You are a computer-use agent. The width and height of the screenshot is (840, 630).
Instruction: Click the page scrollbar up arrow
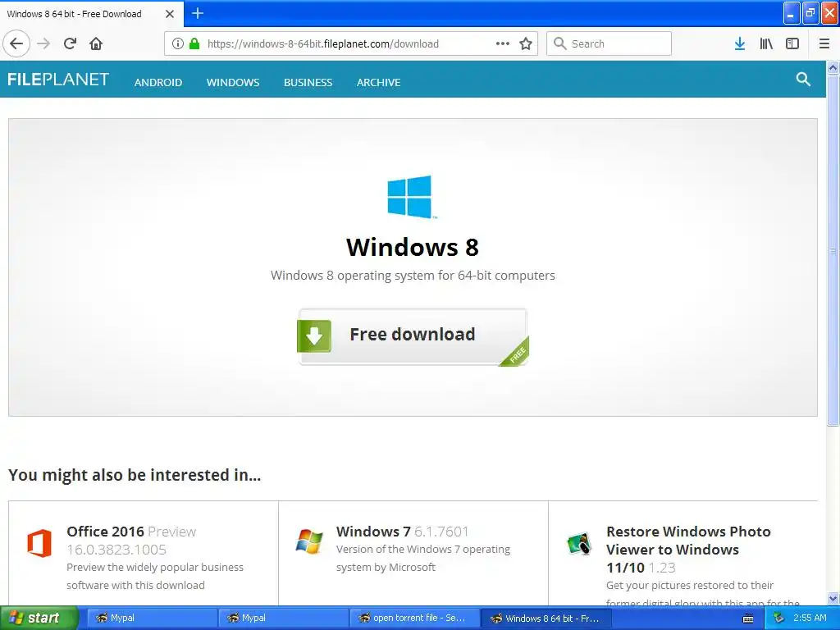[833, 67]
